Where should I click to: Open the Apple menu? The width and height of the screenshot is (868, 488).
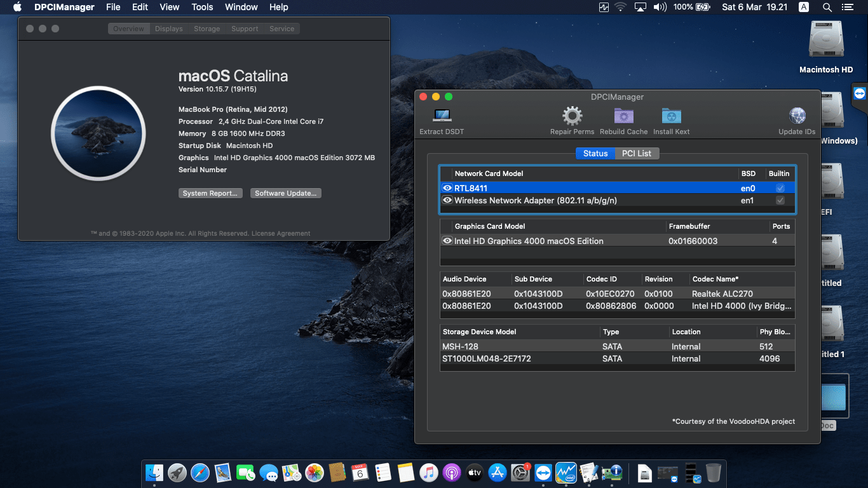click(17, 8)
